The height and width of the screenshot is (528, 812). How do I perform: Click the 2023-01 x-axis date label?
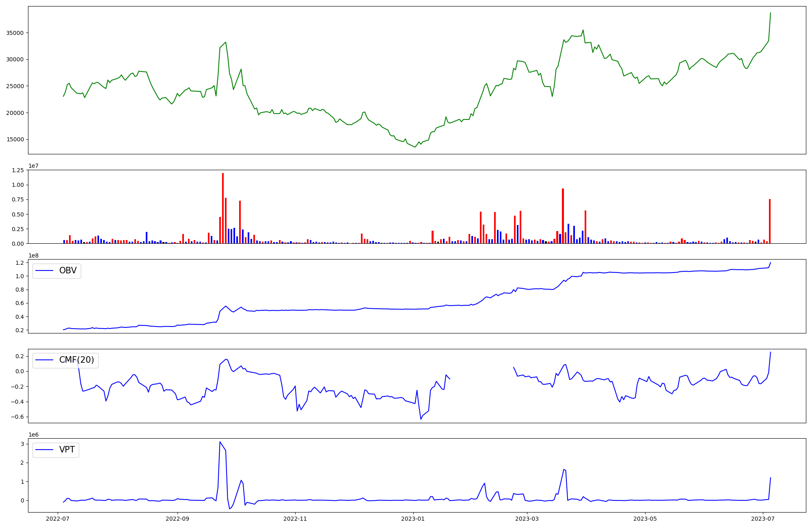(413, 519)
